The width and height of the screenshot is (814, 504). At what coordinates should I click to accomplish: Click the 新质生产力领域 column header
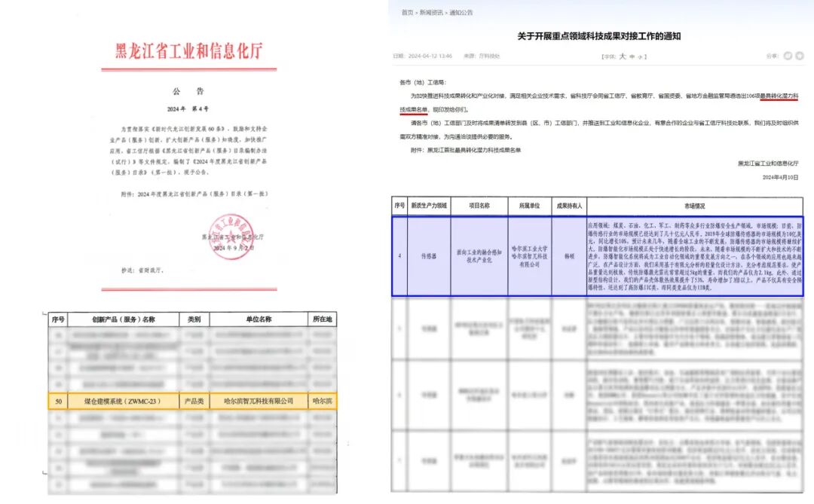click(429, 206)
